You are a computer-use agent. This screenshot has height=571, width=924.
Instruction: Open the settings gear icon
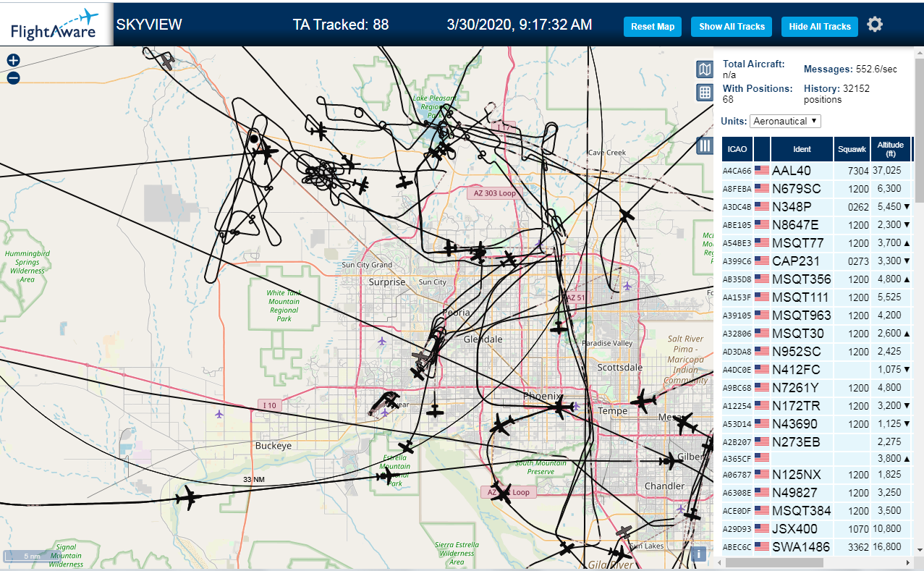pyautogui.click(x=875, y=25)
